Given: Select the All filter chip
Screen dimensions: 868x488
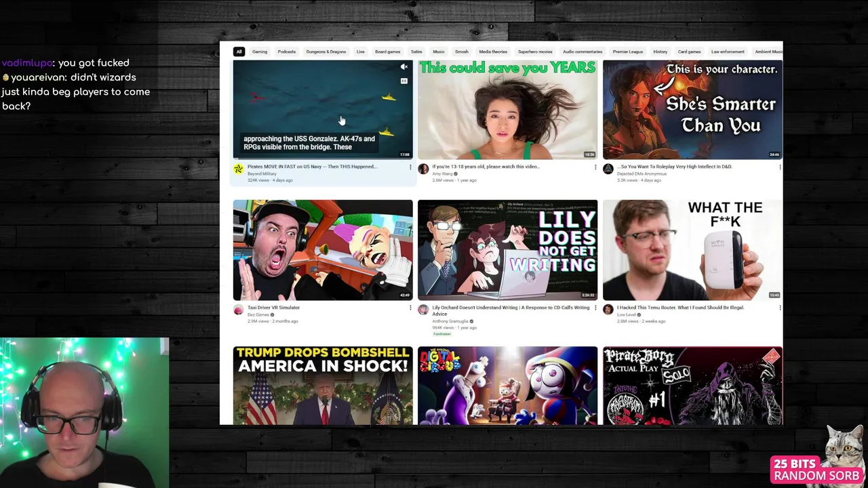Looking at the screenshot, I should (x=239, y=52).
